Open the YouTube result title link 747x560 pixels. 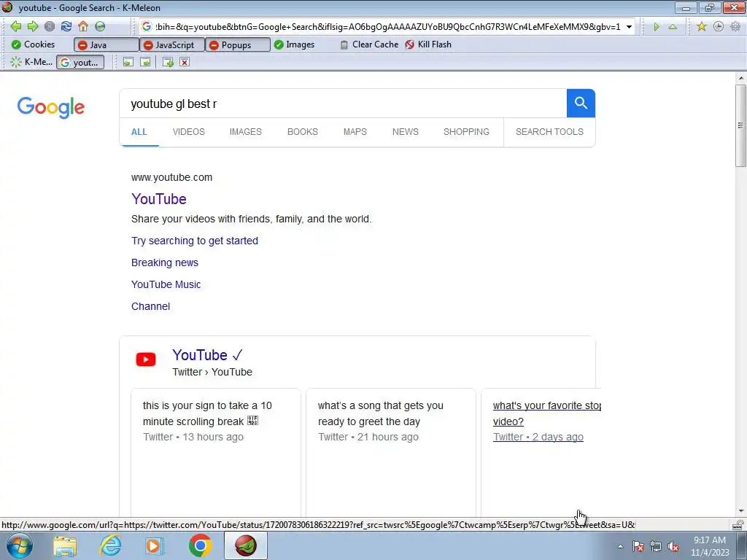159,199
